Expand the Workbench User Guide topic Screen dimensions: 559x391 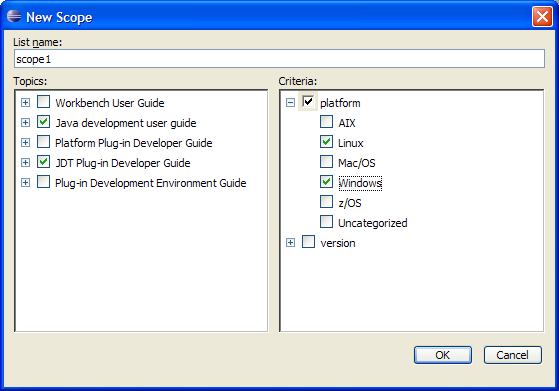pos(25,103)
